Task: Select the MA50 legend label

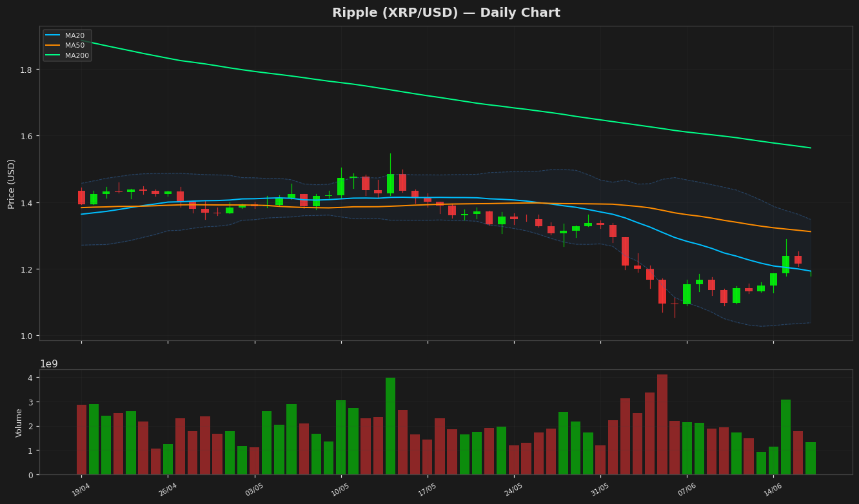Action: click(x=75, y=46)
